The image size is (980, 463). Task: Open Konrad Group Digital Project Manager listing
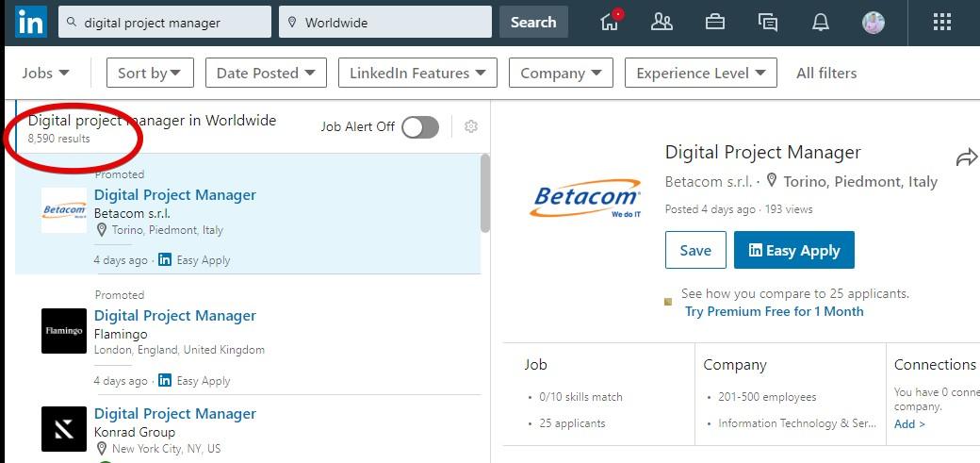(175, 414)
